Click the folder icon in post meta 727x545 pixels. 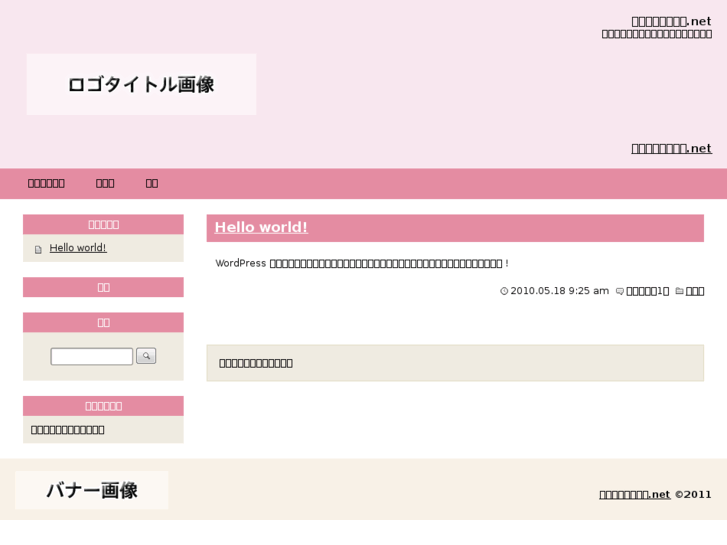pyautogui.click(x=679, y=291)
